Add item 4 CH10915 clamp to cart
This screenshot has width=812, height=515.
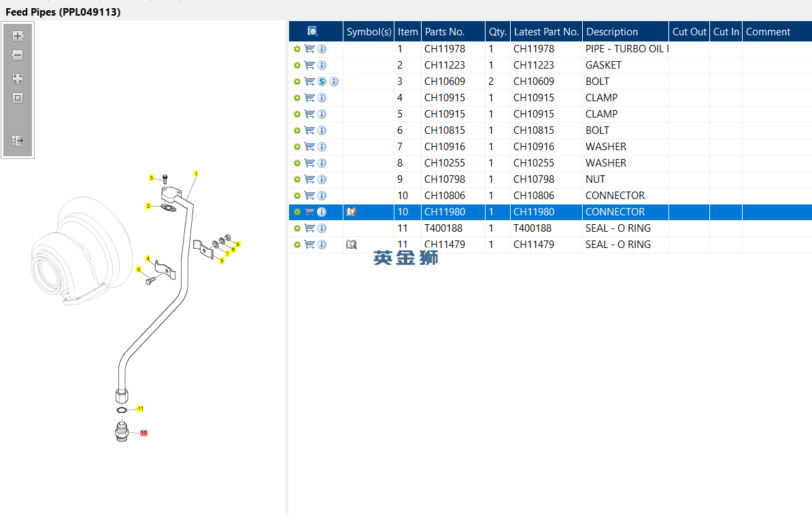309,98
